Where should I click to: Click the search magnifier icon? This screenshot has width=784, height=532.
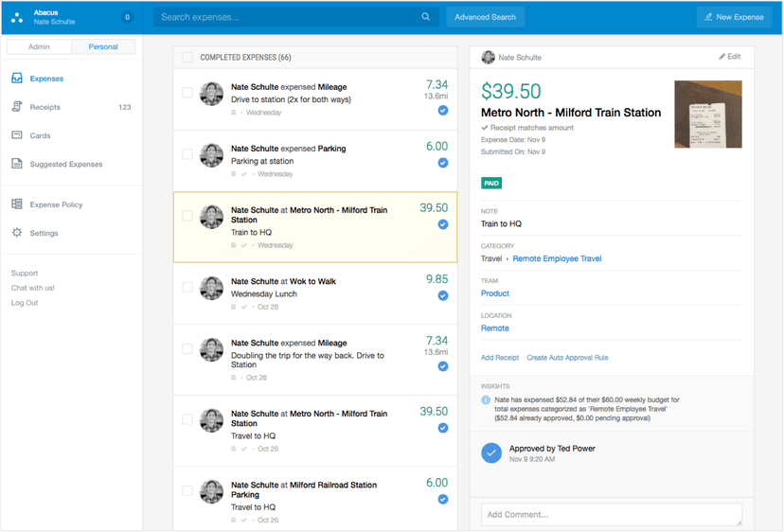pyautogui.click(x=426, y=17)
